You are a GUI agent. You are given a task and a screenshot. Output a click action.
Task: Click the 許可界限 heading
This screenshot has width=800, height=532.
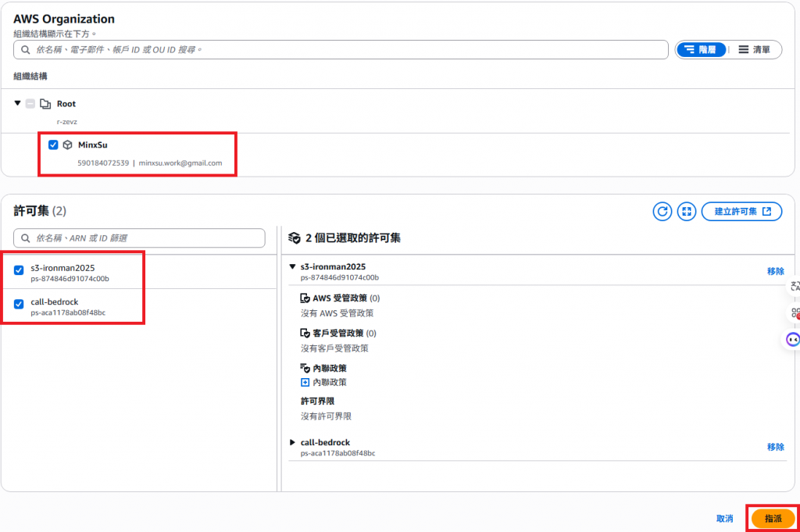tap(317, 402)
